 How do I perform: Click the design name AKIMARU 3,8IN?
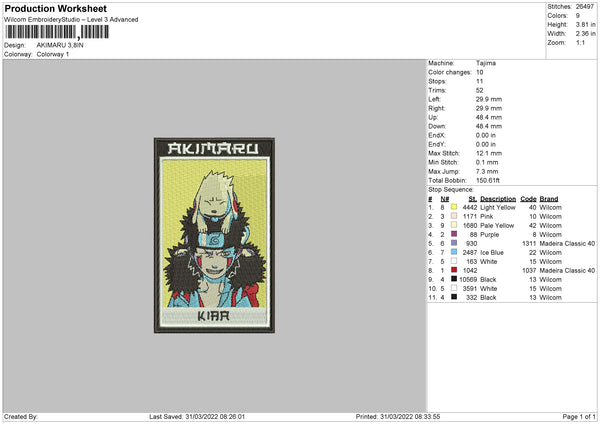(x=60, y=45)
